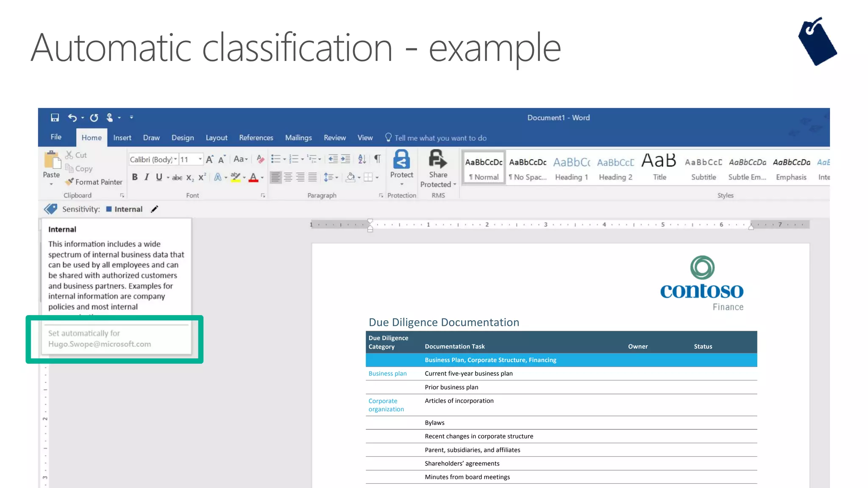Click the Sort A-Z icon

point(362,159)
